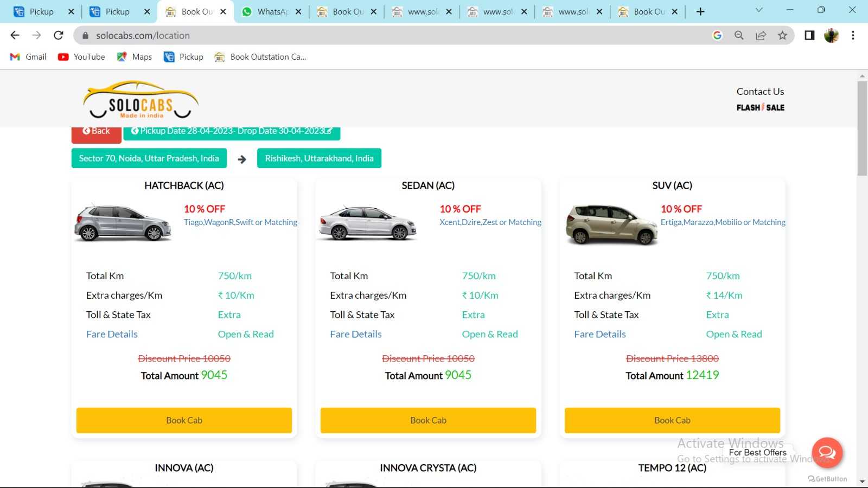
Task: Open the browser side panel icon
Action: tap(809, 35)
